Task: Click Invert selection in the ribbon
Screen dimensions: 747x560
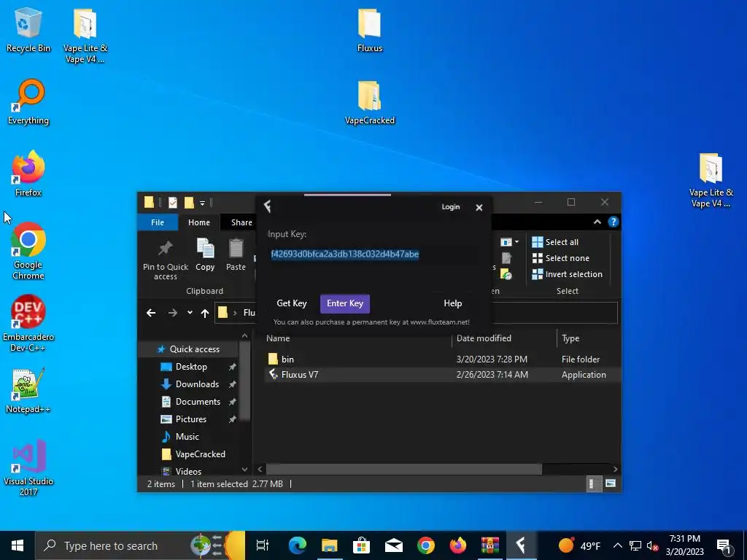Action: [x=567, y=274]
